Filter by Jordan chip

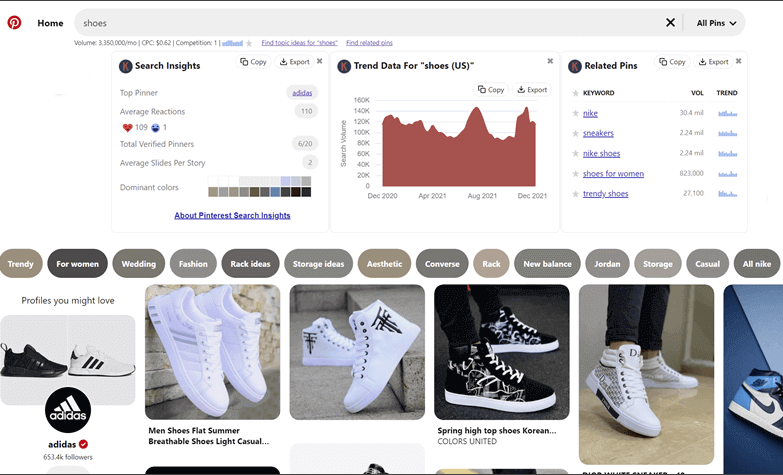click(x=607, y=263)
